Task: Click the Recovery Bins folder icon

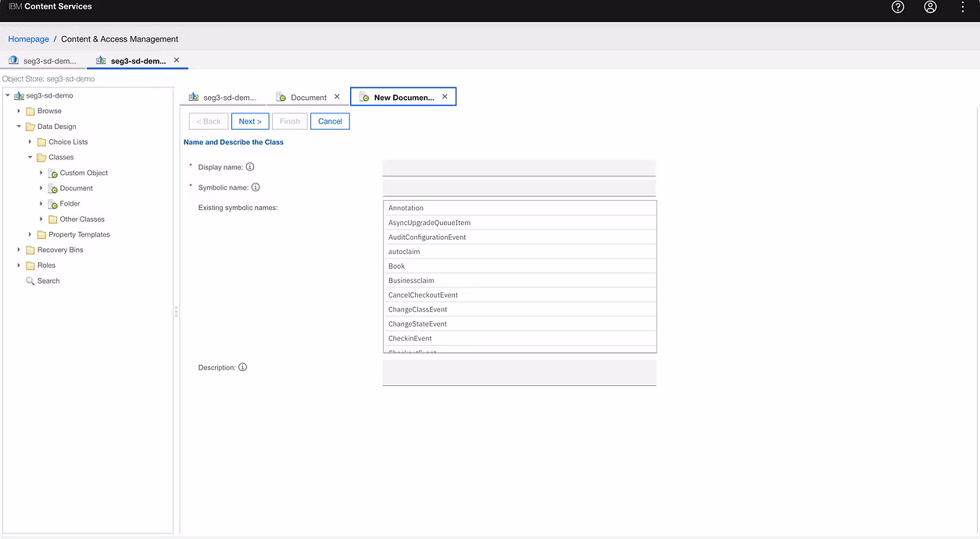Action: (30, 250)
